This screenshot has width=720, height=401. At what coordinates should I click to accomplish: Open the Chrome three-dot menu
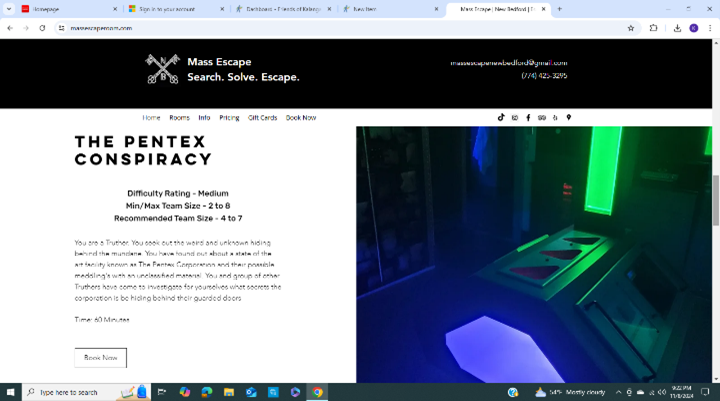click(710, 28)
